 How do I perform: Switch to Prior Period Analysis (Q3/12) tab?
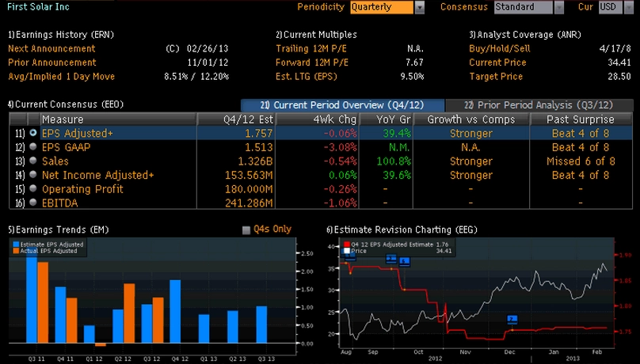pos(539,105)
